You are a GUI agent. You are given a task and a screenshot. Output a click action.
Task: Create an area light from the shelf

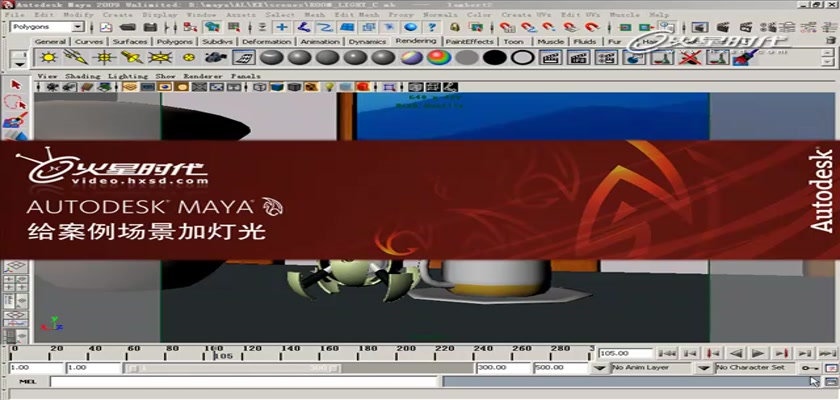(x=160, y=57)
